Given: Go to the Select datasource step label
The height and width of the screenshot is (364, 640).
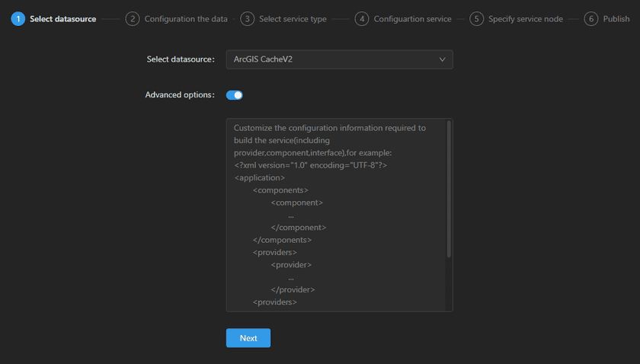Looking at the screenshot, I should [x=62, y=19].
